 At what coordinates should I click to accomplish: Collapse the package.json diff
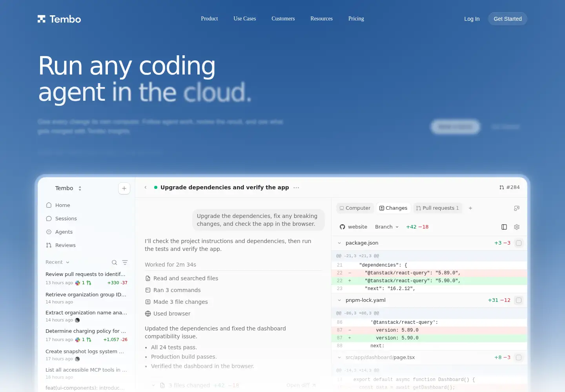pyautogui.click(x=339, y=243)
